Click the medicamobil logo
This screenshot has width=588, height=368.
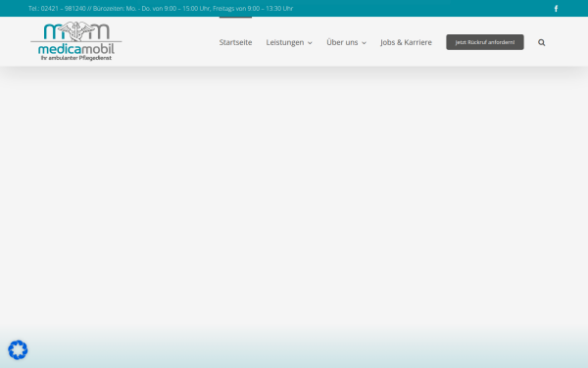click(x=76, y=41)
